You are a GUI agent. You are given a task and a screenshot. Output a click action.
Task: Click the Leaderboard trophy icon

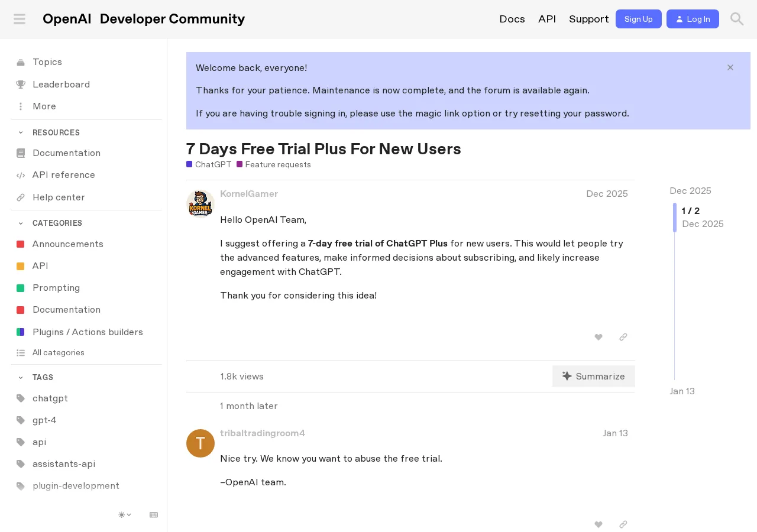tap(21, 85)
